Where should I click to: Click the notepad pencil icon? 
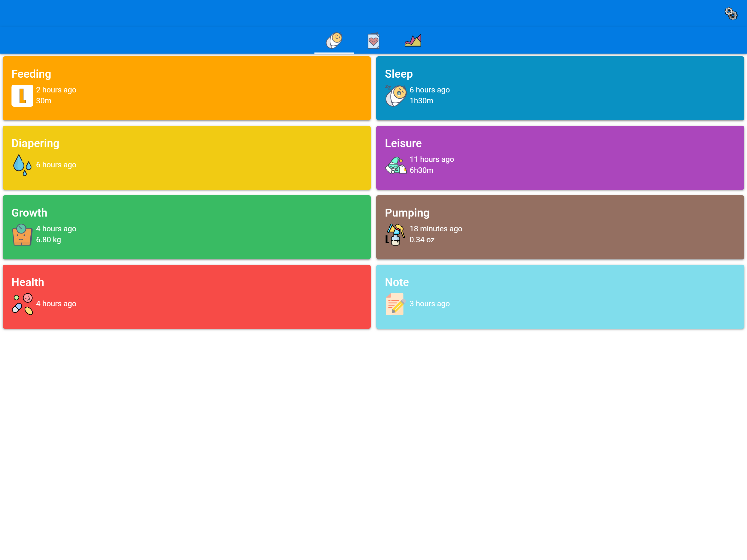click(x=395, y=304)
